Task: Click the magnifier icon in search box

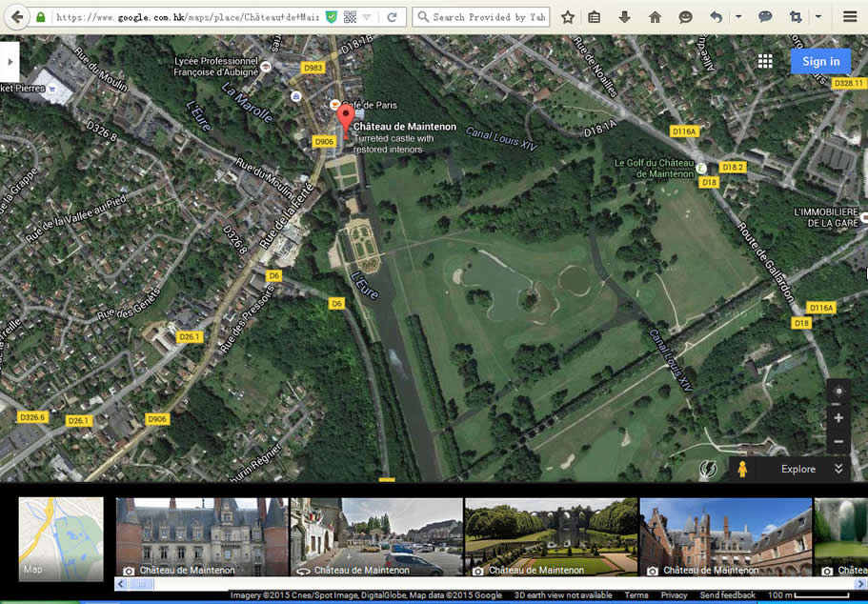Action: [x=423, y=17]
